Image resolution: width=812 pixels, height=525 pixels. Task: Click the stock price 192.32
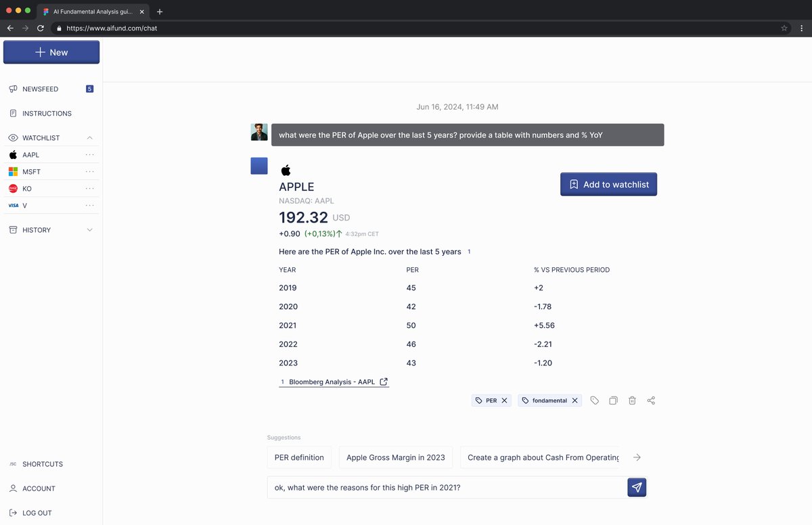pos(303,217)
